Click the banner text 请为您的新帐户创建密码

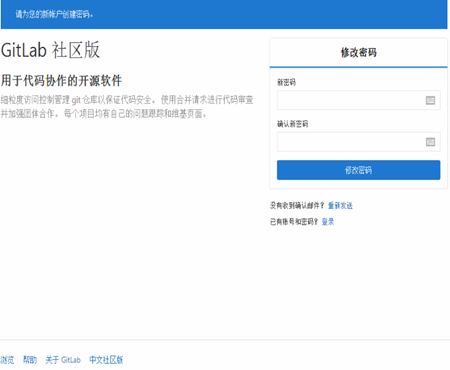[x=54, y=14]
